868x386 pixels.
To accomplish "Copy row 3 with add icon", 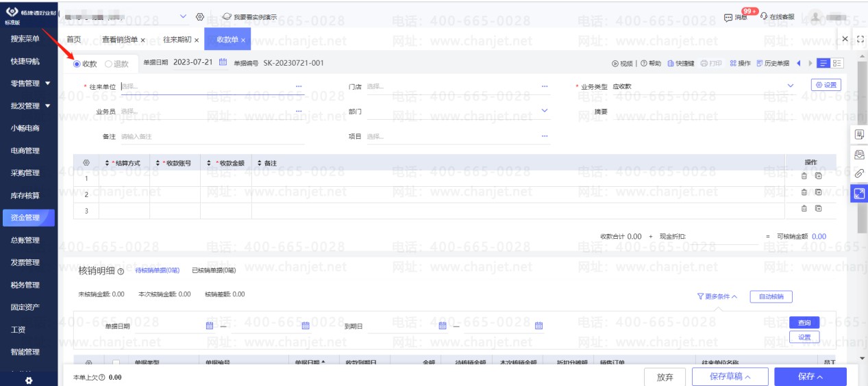I will click(818, 209).
